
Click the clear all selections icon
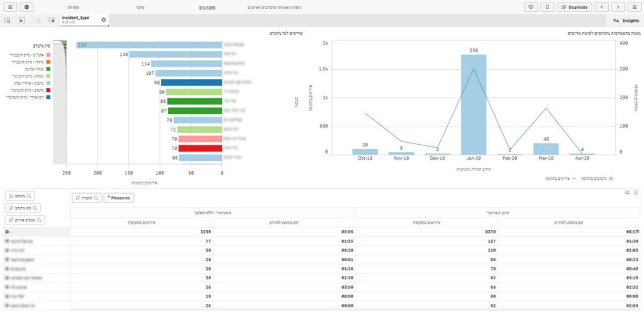tap(52, 20)
